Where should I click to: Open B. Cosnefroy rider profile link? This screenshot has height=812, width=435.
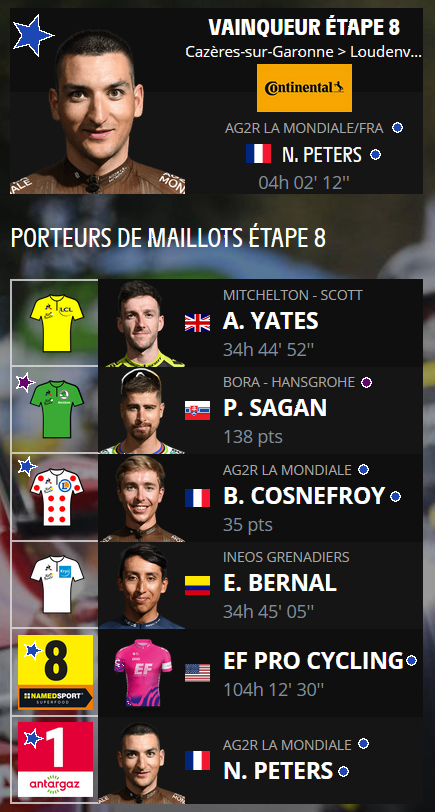tap(304, 496)
